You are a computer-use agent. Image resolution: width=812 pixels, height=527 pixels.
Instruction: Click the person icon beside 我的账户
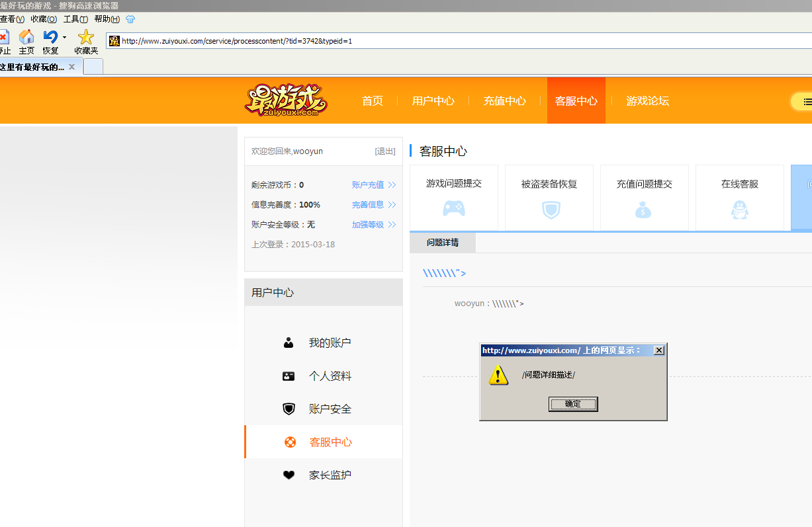point(289,343)
